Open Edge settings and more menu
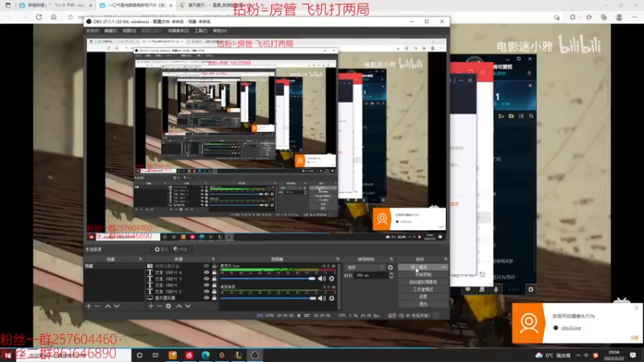The height and width of the screenshot is (362, 644). [x=634, y=17]
